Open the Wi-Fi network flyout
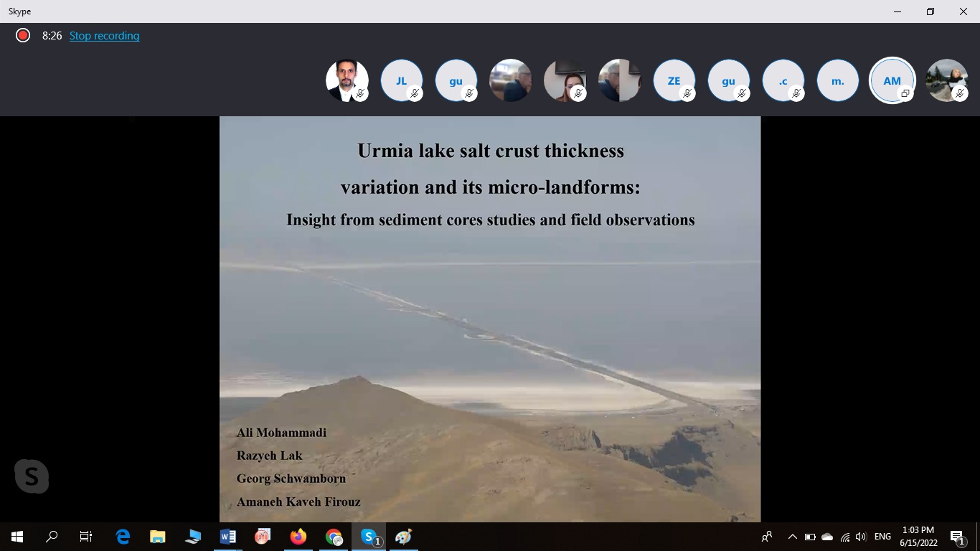This screenshot has width=980, height=551. 844,537
